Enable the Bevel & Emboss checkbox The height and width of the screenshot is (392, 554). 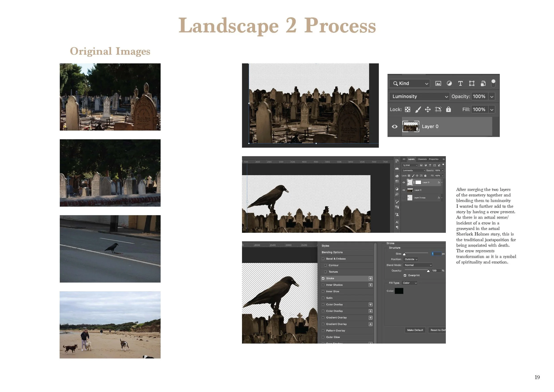coord(323,259)
